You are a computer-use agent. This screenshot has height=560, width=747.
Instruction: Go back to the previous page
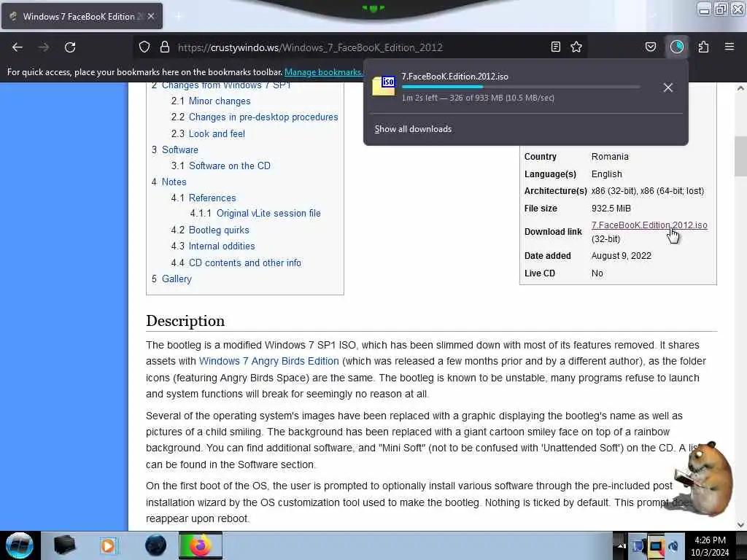pyautogui.click(x=18, y=47)
